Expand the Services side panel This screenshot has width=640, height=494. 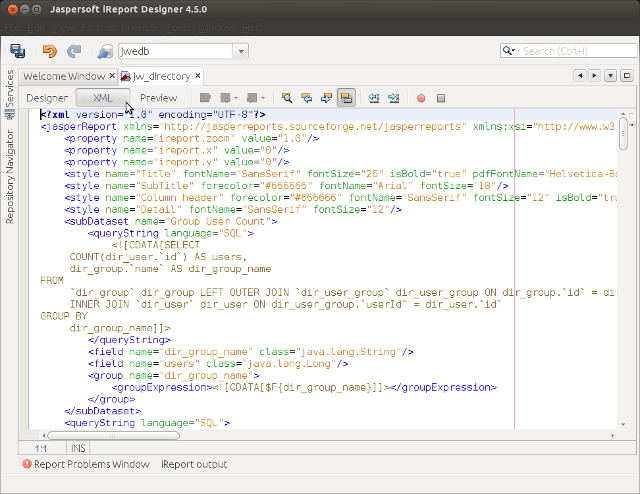[x=9, y=89]
